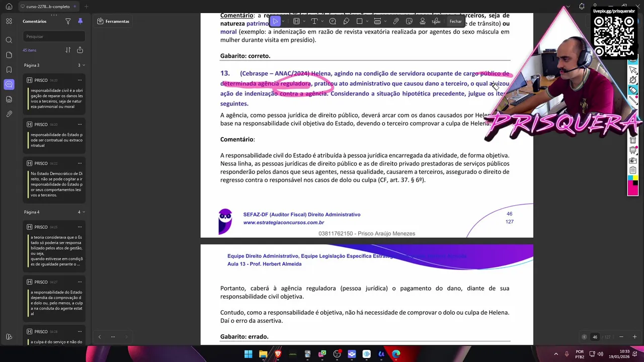This screenshot has width=644, height=362.
Task: Select the highlighter marker in the overlay toolbar
Action: point(633,90)
